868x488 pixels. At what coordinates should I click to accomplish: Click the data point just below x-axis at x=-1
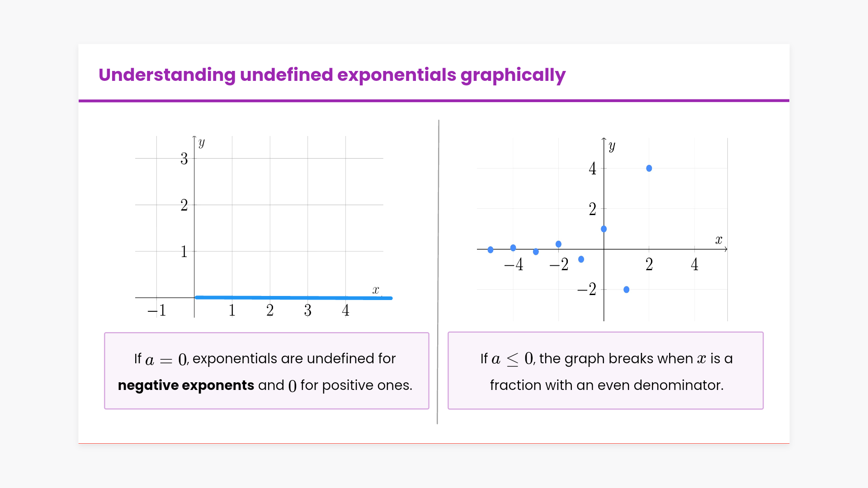[581, 259]
